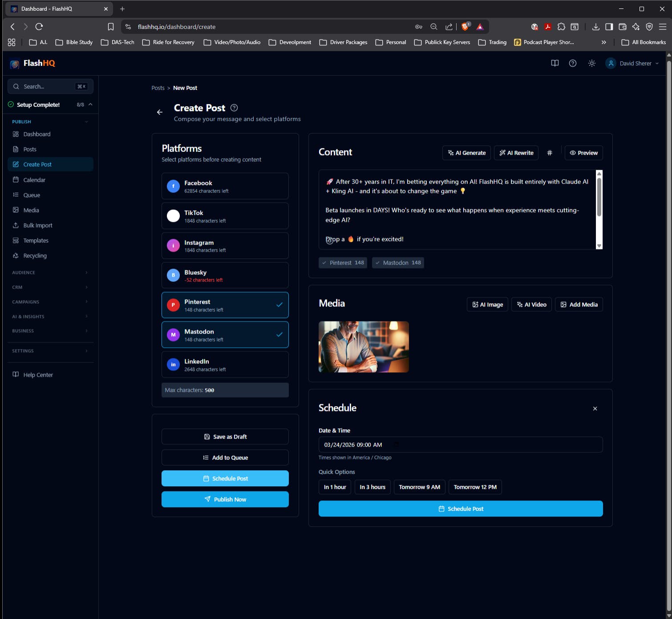Viewport: 672px width, 619px height.
Task: Click the help icon next to Create Post title
Action: (x=234, y=108)
